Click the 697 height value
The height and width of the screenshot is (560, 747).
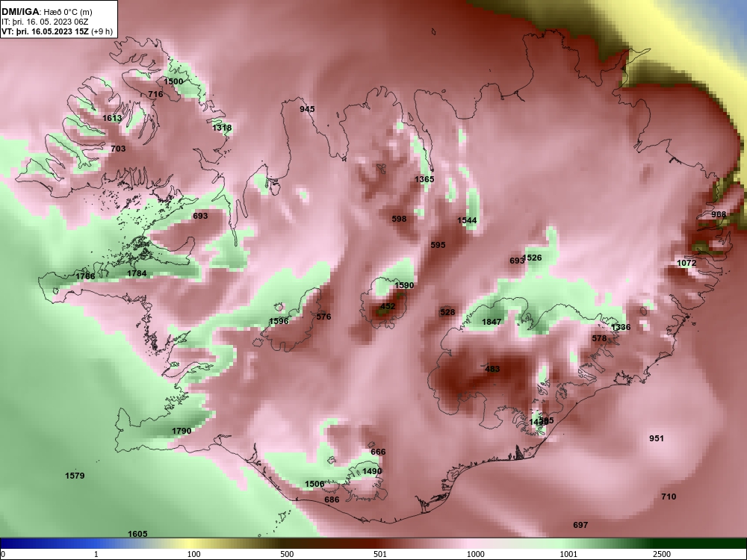pyautogui.click(x=580, y=525)
